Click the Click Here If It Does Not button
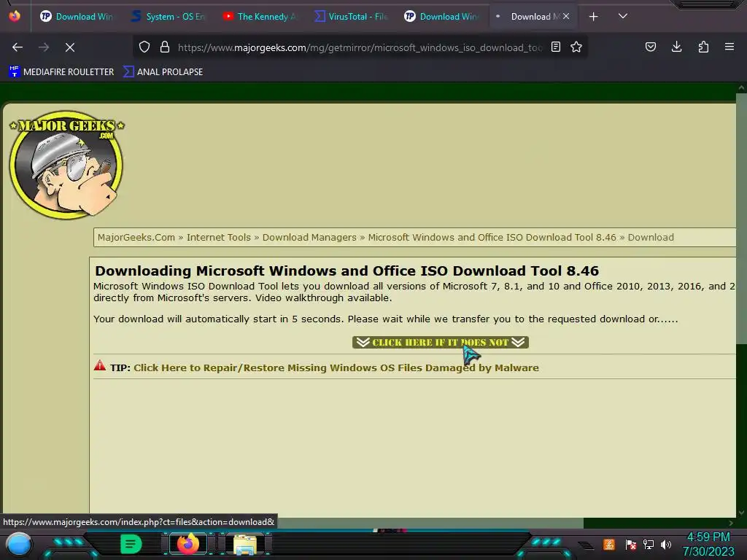Screen dimensions: 747x560 click(440, 343)
